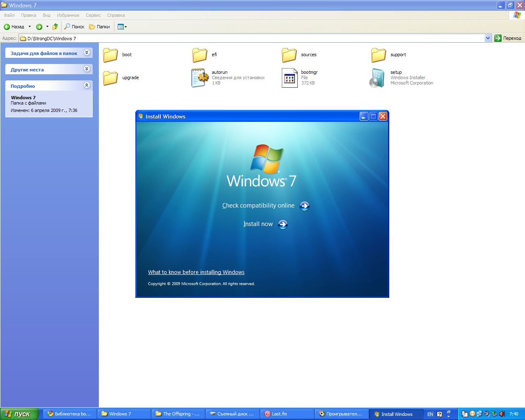This screenshot has width=525, height=420.
Task: Click the Check compatibility online arrow icon
Action: 304,206
